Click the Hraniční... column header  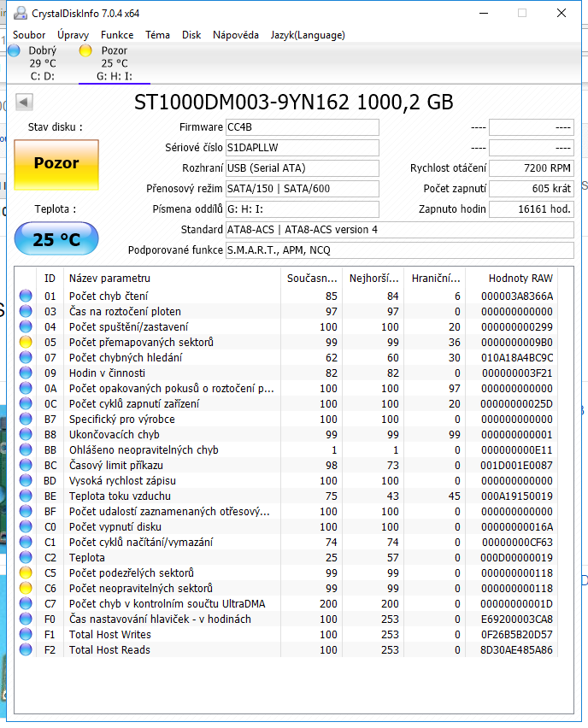(x=435, y=278)
